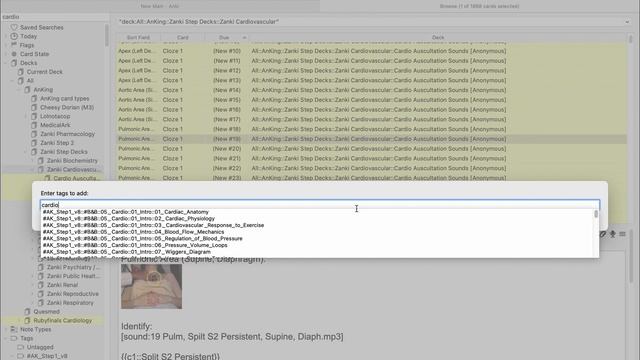Click the Enter tags to add field
Screen dimensions: 640x360
320,204
